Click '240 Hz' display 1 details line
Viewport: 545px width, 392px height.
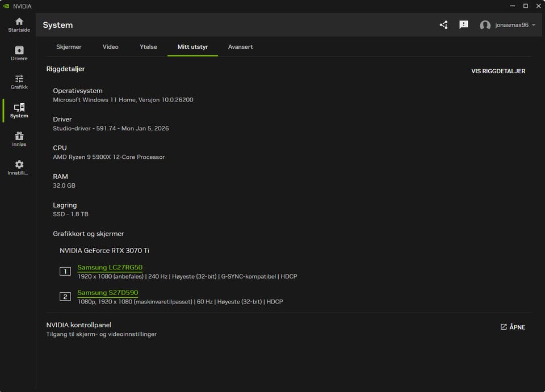187,277
